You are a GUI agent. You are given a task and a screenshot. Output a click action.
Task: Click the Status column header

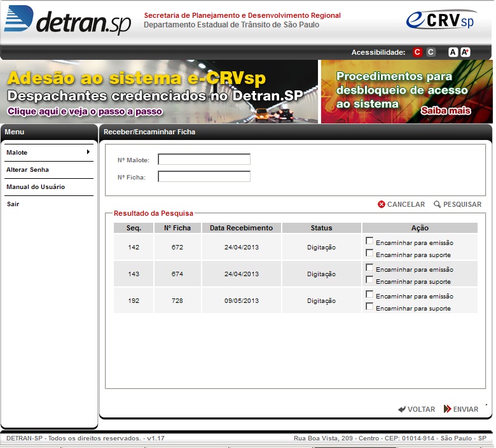321,228
